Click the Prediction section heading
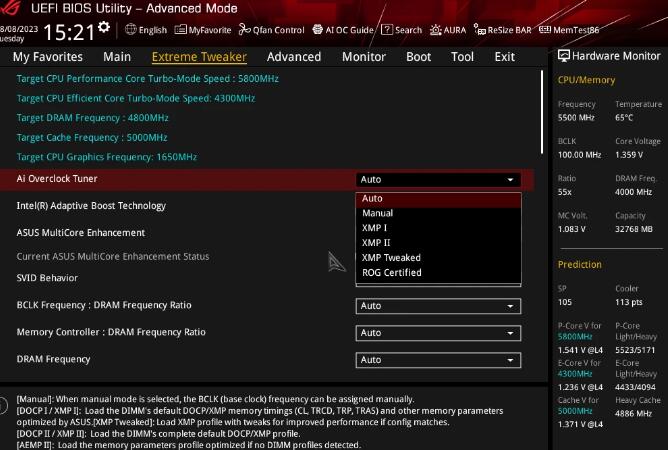Screen dimensions: 668x450 579,265
